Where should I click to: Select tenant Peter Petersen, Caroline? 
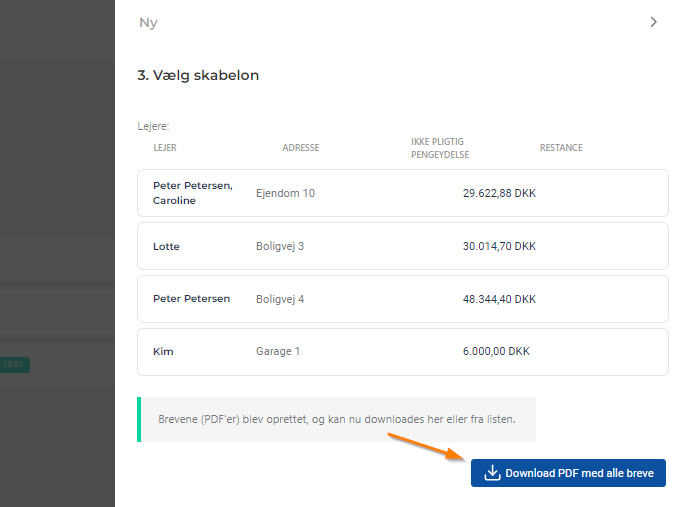click(x=192, y=193)
